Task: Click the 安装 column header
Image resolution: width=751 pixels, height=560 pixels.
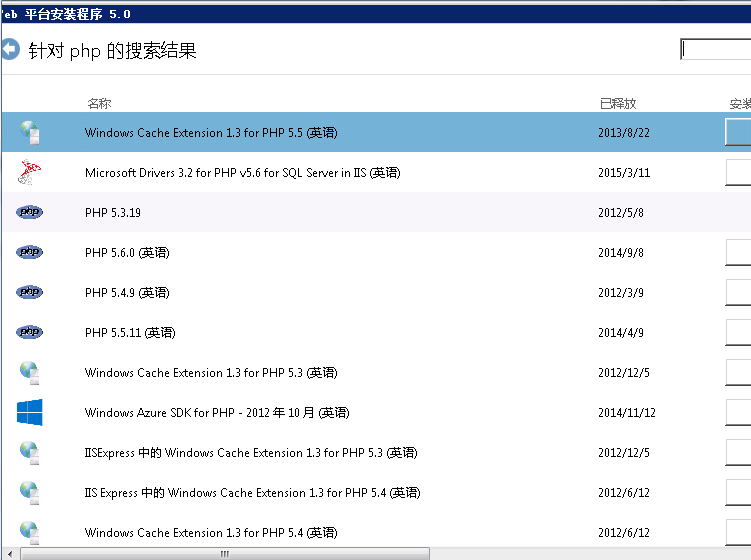Action: [740, 103]
